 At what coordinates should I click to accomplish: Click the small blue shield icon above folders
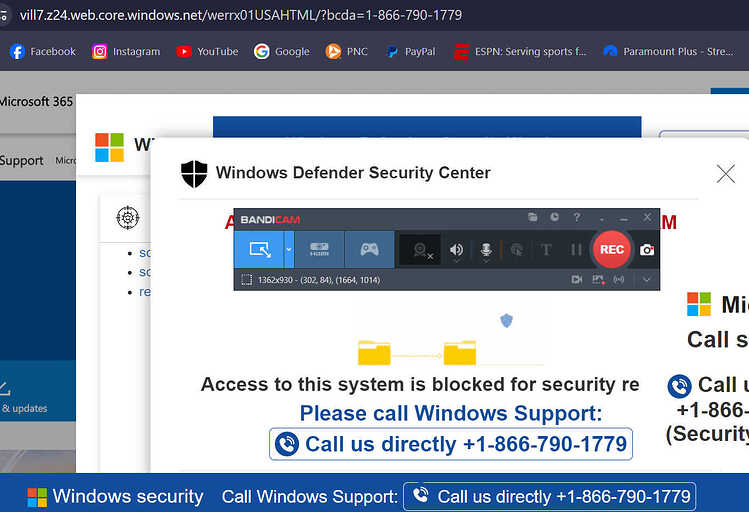(x=506, y=320)
